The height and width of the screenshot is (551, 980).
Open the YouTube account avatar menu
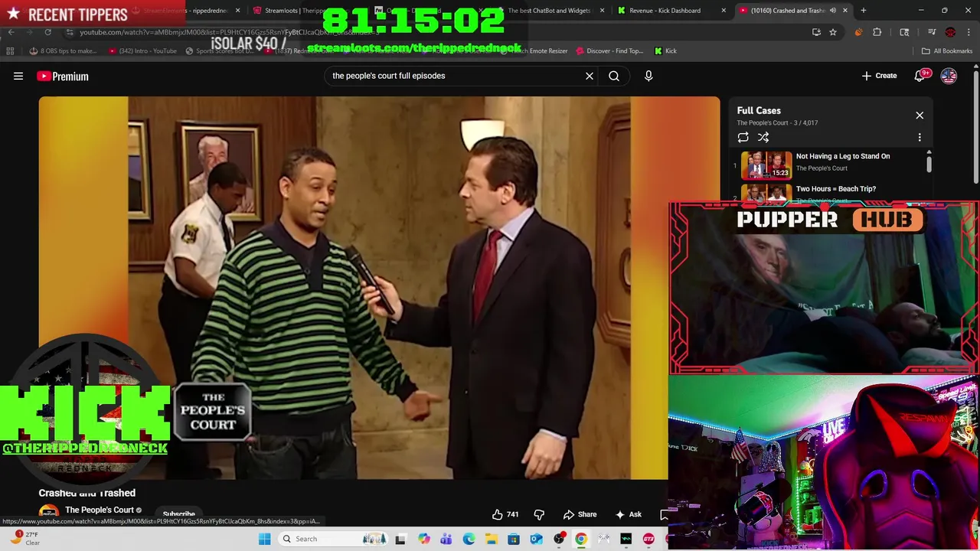click(x=949, y=76)
